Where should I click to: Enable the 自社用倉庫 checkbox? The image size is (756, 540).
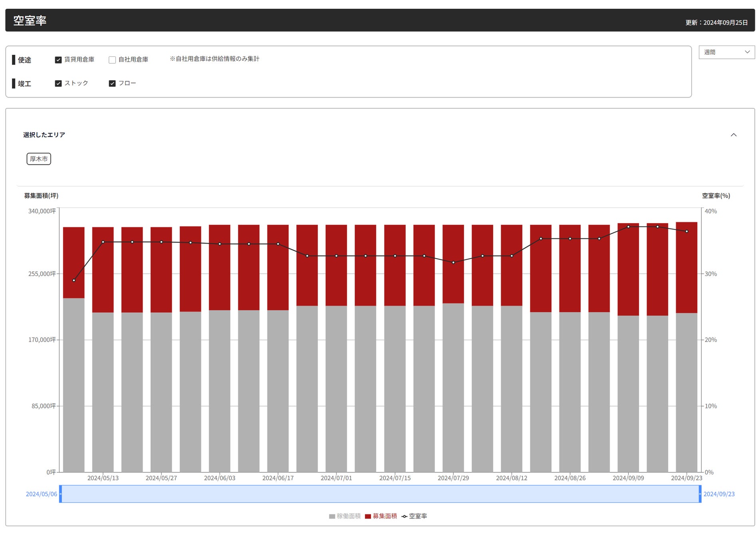click(x=112, y=60)
